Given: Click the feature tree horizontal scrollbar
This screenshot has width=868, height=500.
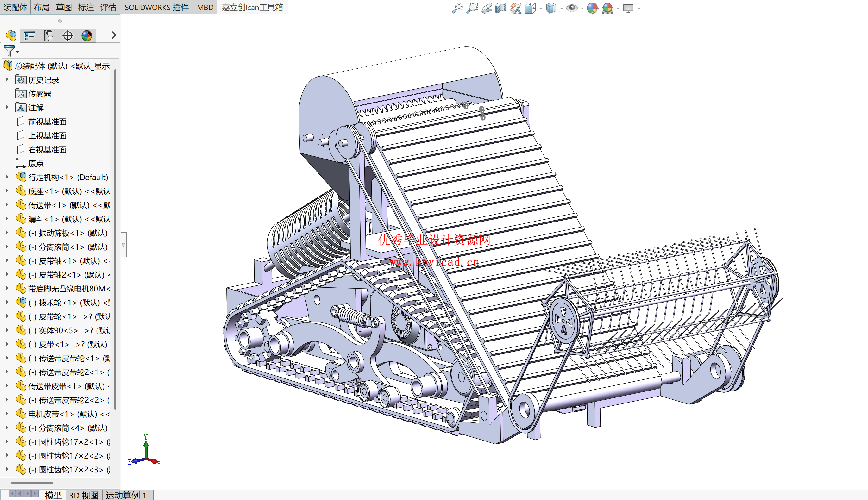Looking at the screenshot, I should tap(32, 483).
